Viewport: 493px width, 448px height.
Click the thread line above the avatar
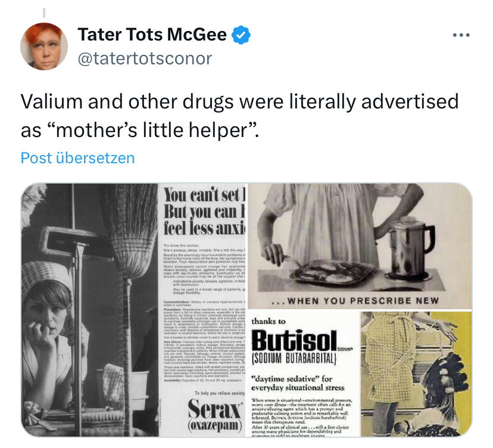44,13
